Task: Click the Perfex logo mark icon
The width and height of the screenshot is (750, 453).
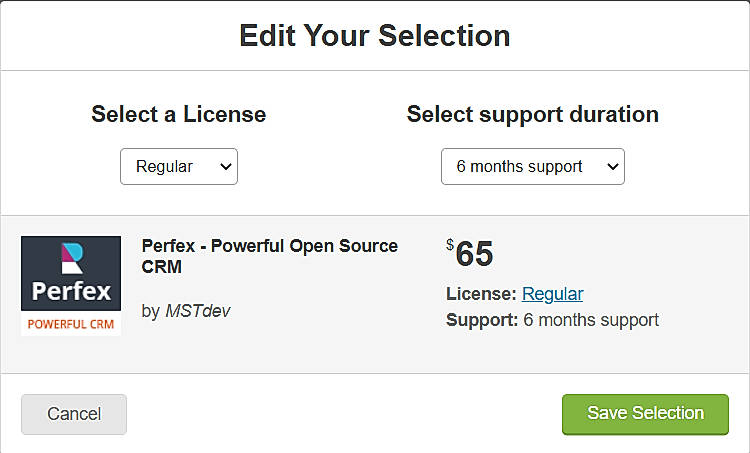Action: click(70, 258)
